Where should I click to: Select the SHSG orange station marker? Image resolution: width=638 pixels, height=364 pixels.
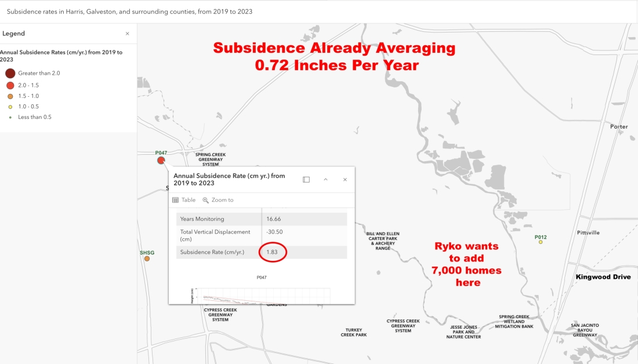click(x=147, y=259)
